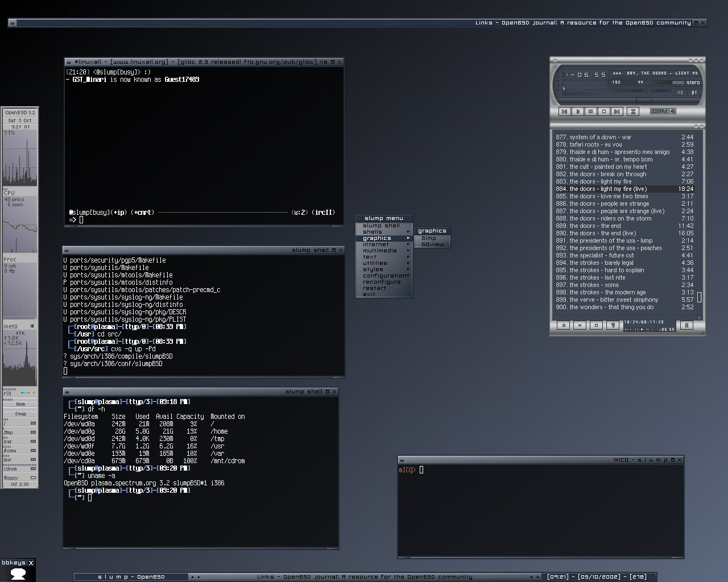This screenshot has width=728, height=582.
Task: Skip to the next track in XMMS
Action: pyautogui.click(x=617, y=111)
